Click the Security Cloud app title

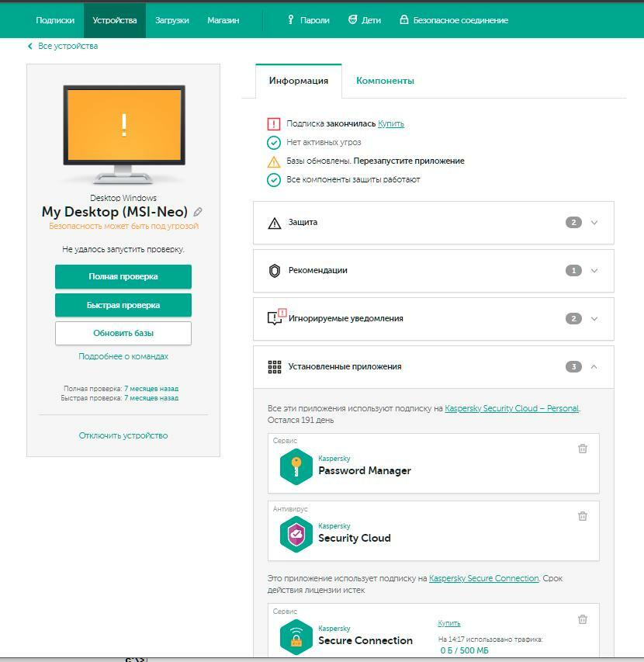[355, 538]
